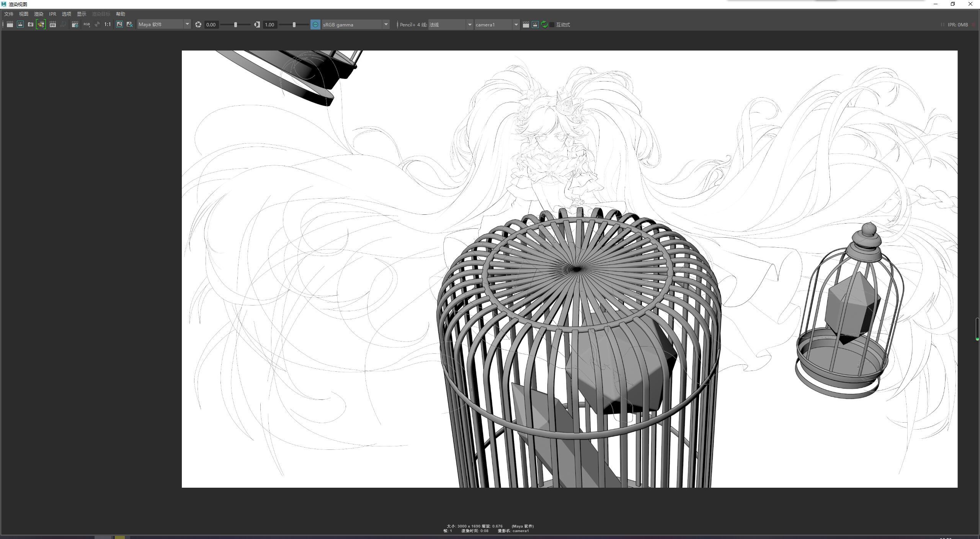Open Render Settings via the clapperboard gear icon
Image resolution: width=980 pixels, height=539 pixels.
75,24
